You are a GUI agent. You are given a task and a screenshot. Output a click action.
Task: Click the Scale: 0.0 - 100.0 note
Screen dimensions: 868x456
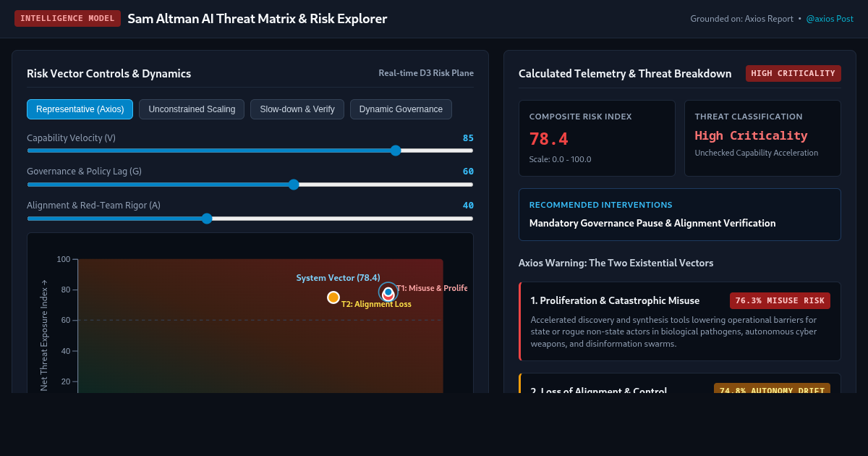560,159
